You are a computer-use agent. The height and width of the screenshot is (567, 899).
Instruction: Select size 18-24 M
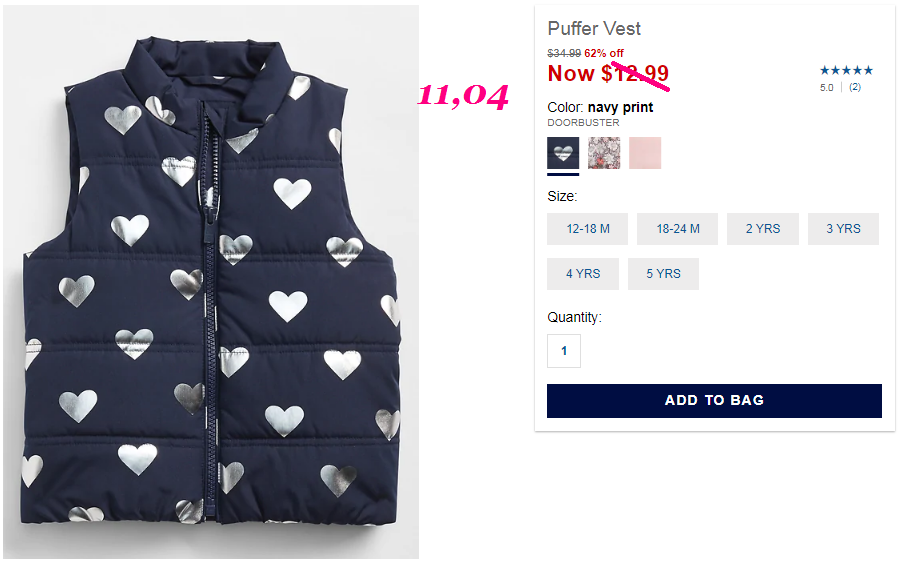click(678, 229)
